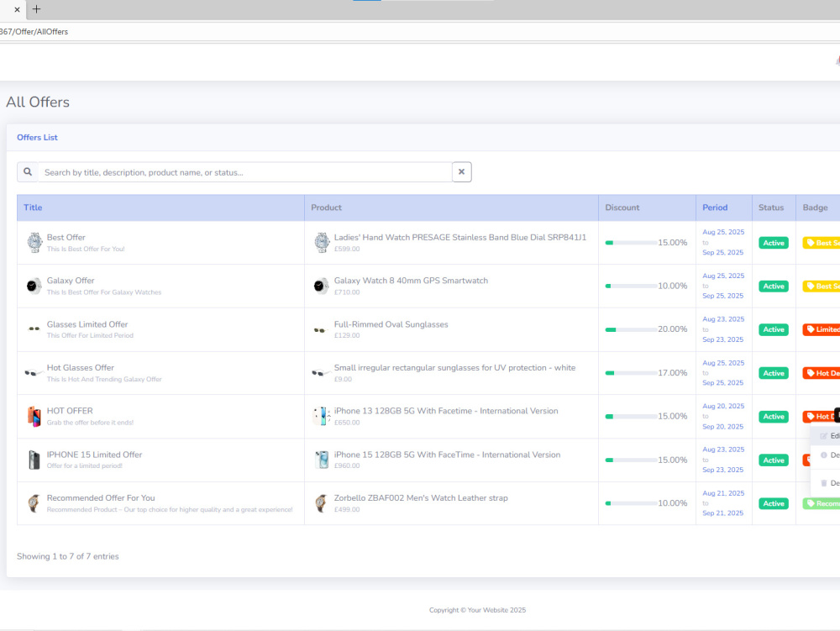Click the Active status in IPHONE 15 row
The width and height of the screenshot is (840, 631).
tap(774, 460)
